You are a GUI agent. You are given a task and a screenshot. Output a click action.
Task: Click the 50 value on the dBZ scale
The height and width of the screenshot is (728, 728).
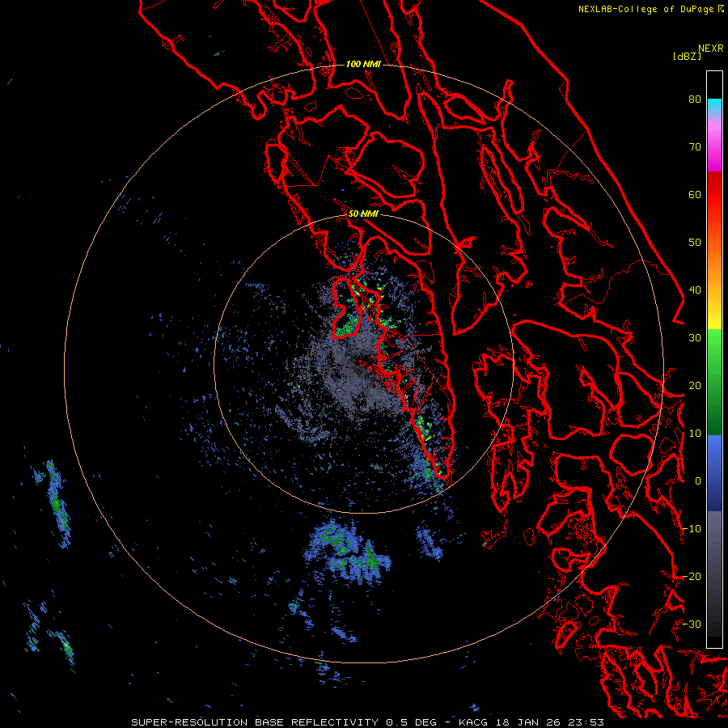tap(695, 243)
